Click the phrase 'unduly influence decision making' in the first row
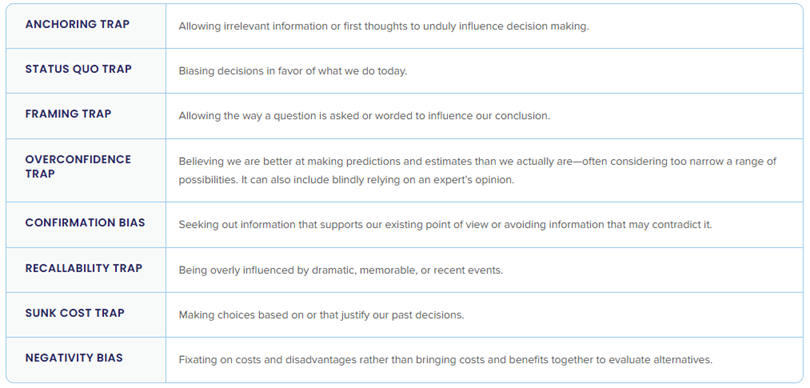 point(506,26)
